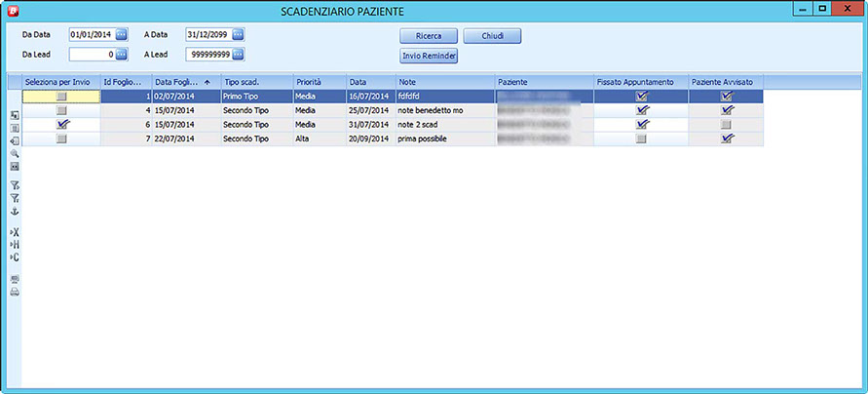Screen dimensions: 868x394
Task: Toggle Paziente Avvisato for note 2 scad row
Action: point(726,125)
